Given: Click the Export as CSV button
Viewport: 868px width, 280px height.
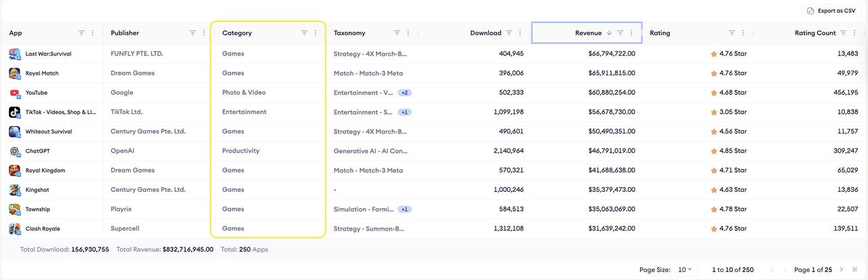Looking at the screenshot, I should [x=831, y=10].
